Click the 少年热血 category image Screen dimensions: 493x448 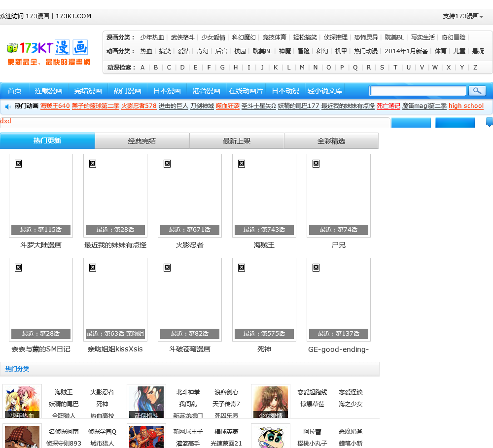22,402
